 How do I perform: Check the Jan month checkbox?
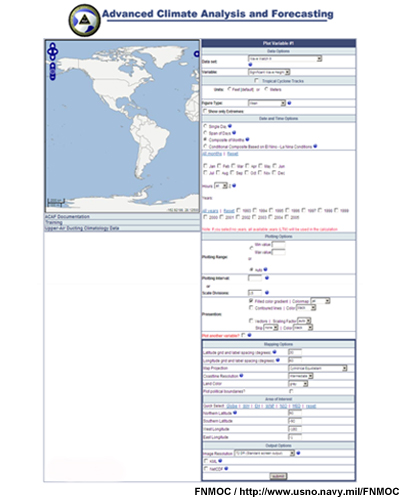pyautogui.click(x=205, y=166)
